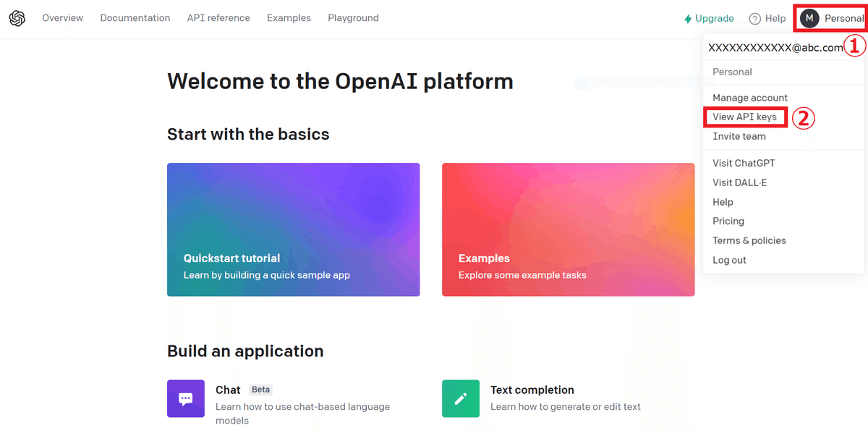Screen dimensions: 868x433
Task: Choose View API keys menu entry
Action: coord(744,117)
